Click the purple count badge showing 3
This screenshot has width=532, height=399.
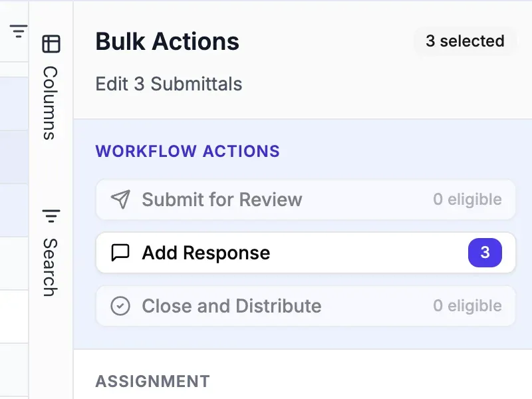[485, 253]
